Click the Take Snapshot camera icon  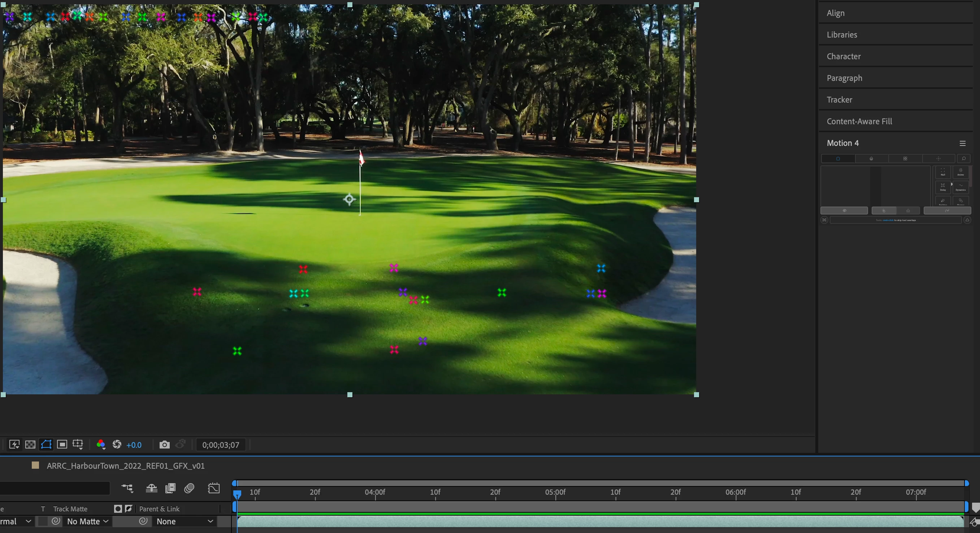(164, 445)
